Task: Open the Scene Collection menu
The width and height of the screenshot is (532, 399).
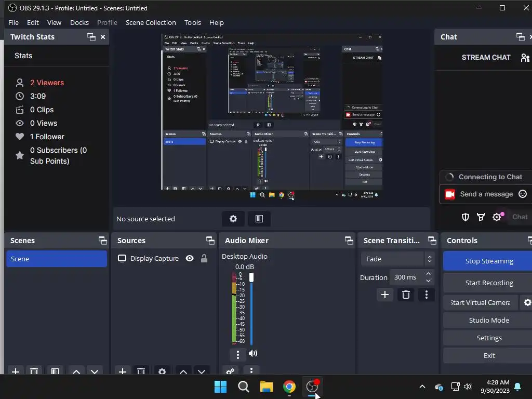Action: pos(151,22)
